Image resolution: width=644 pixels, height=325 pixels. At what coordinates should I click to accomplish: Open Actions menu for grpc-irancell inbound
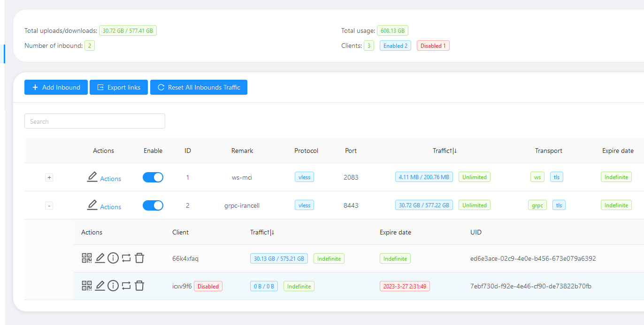104,206
